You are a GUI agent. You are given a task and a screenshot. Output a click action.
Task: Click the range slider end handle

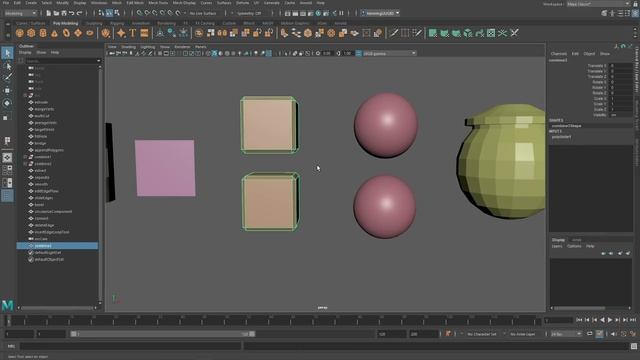point(252,334)
